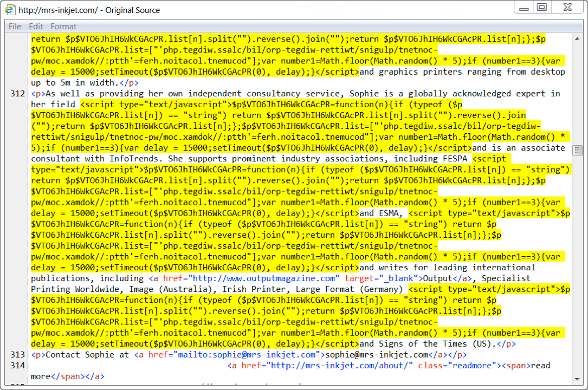This screenshot has width=588, height=390.
Task: Click the text "Specialist Printing Worldwide"
Action: click(x=281, y=284)
